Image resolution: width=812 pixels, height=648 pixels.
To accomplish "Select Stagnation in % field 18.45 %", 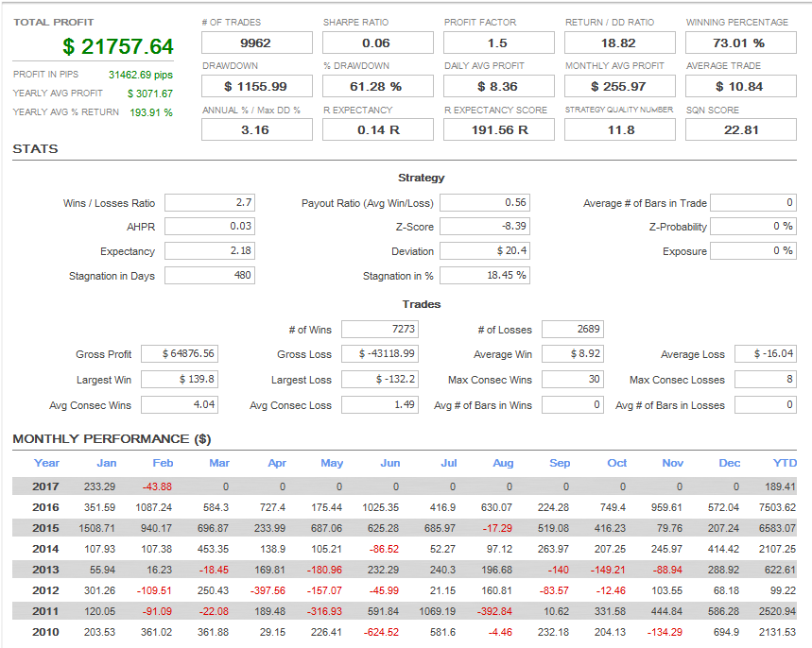I will [485, 275].
